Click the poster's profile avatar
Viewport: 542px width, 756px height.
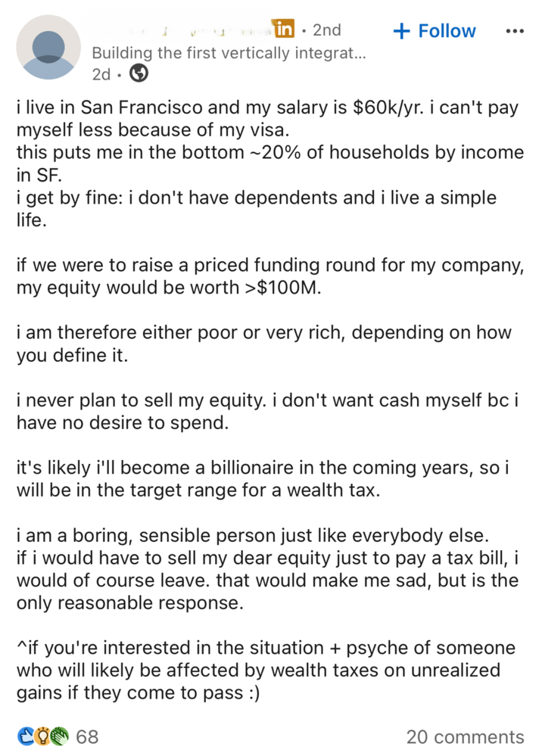coord(47,47)
